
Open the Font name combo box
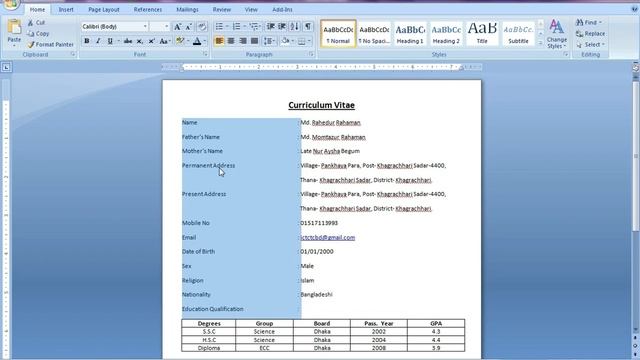point(114,27)
